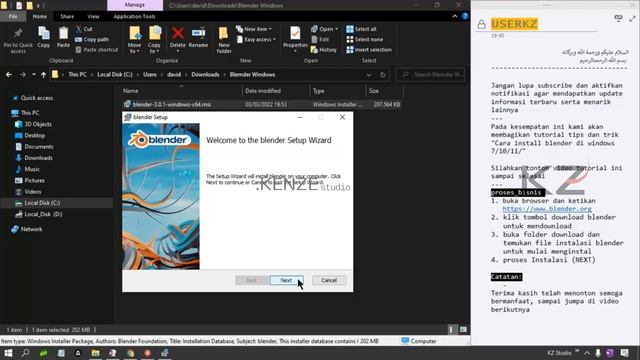
Task: Switch to the View ribbon tab
Action: coord(93,16)
